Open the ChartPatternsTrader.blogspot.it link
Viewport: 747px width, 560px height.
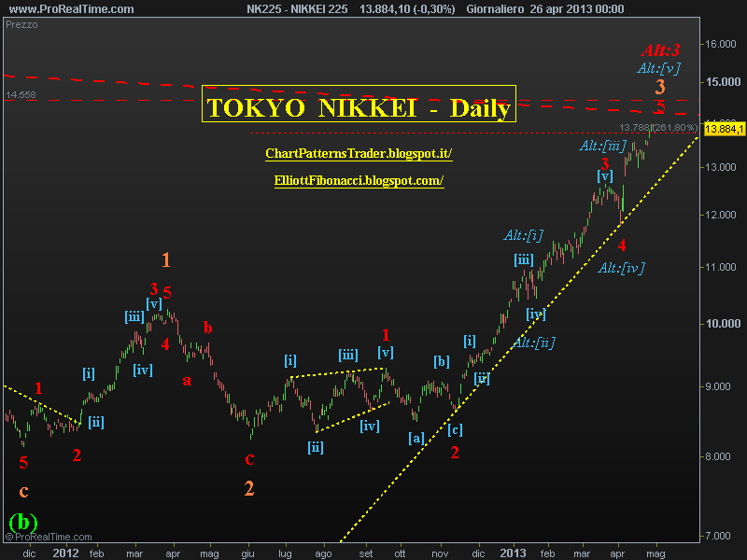359,153
